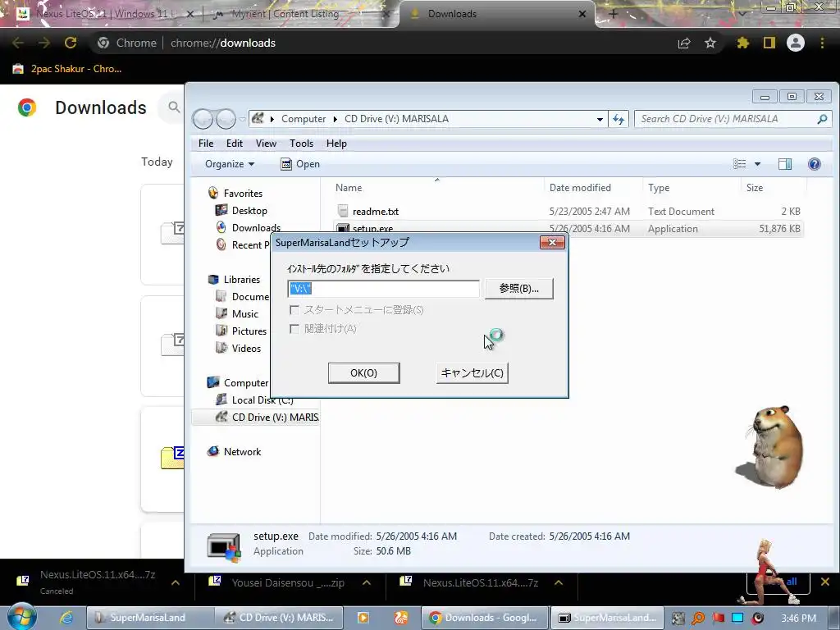Sort by Date modified column
Viewport: 840px width, 630px height.
coord(580,188)
